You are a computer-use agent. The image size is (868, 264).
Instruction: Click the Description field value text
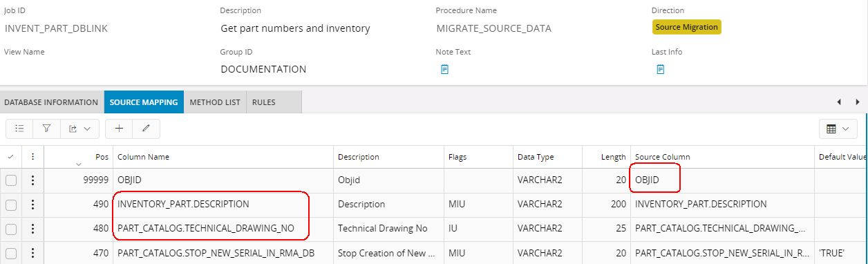[x=295, y=28]
